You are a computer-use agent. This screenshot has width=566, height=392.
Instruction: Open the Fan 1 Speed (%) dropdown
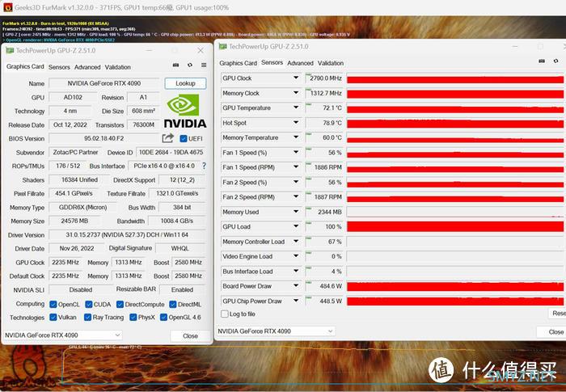tap(296, 152)
